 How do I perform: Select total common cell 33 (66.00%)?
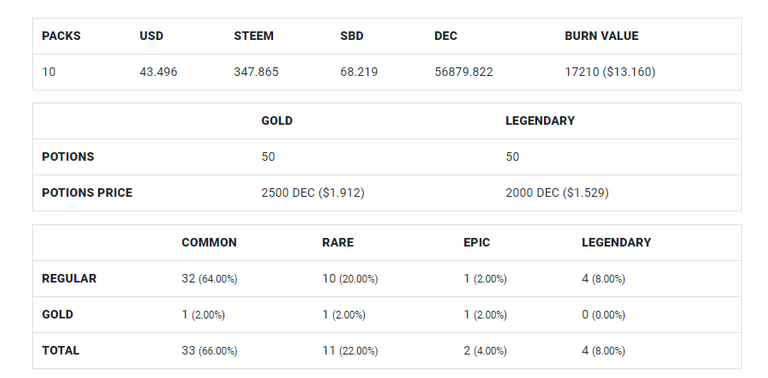209,351
